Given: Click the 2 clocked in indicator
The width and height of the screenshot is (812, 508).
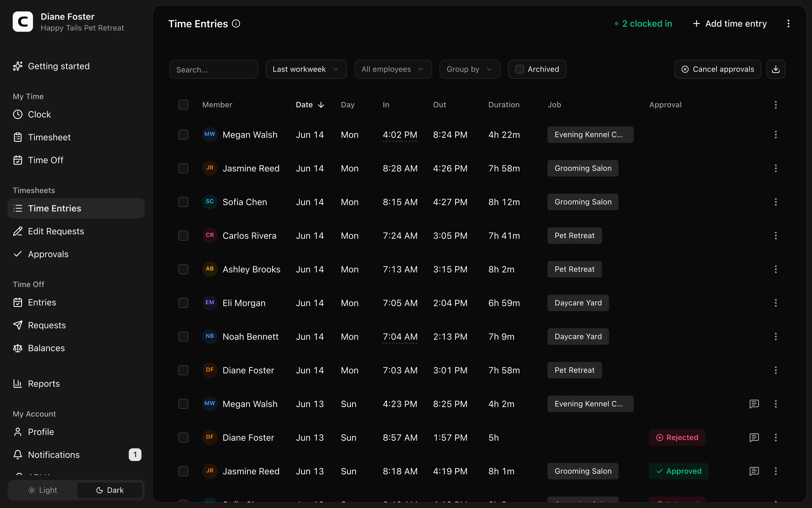Looking at the screenshot, I should tap(643, 23).
